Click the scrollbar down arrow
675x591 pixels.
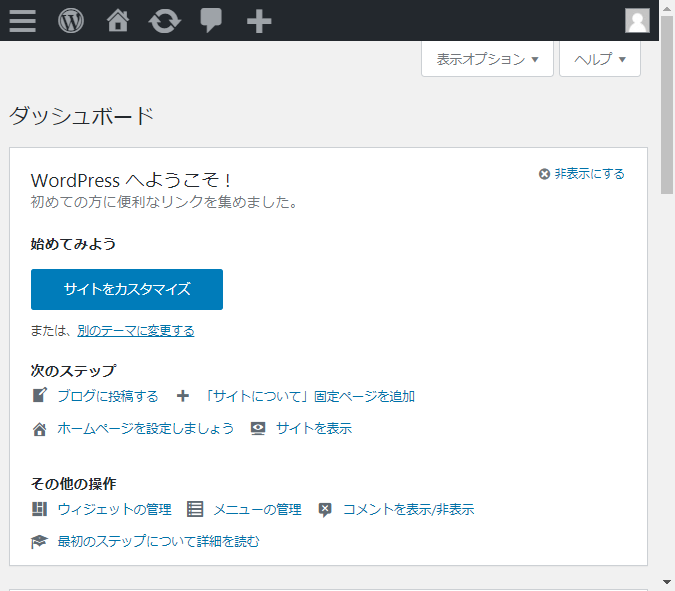point(667,582)
